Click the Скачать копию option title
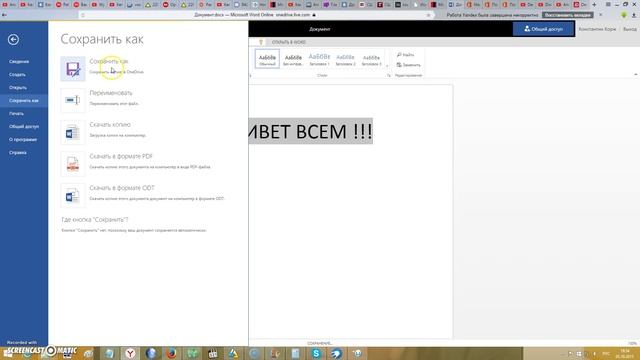This screenshot has height=360, width=640. coord(110,124)
